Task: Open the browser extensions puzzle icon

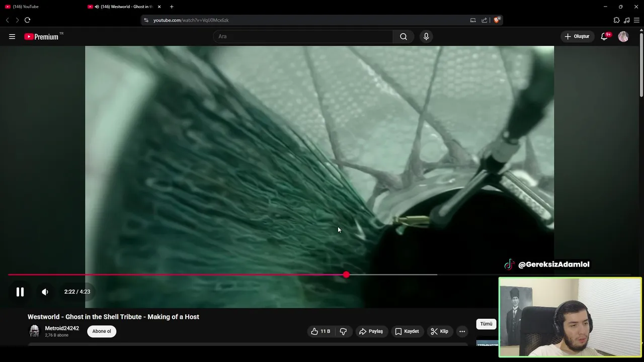Action: click(x=616, y=20)
